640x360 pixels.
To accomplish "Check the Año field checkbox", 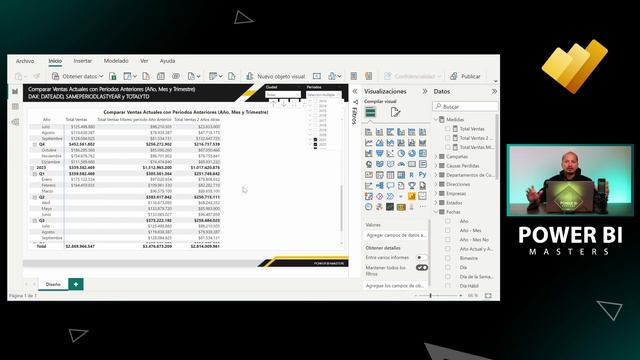I will 448,221.
